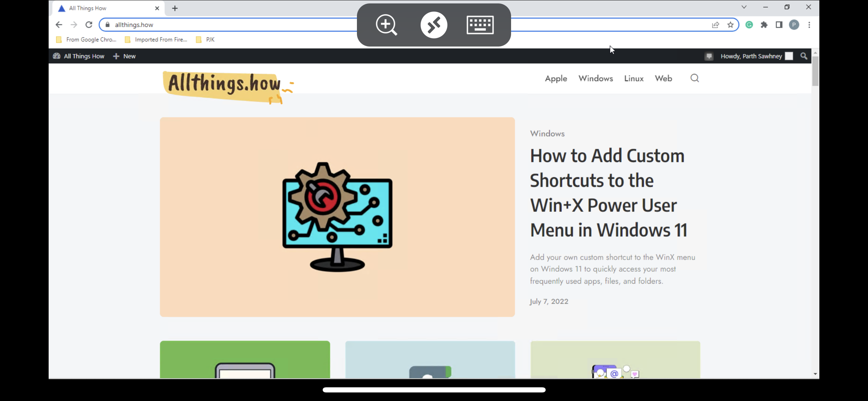Open the remote desktop connection menu icon
The width and height of the screenshot is (868, 401).
tap(434, 25)
